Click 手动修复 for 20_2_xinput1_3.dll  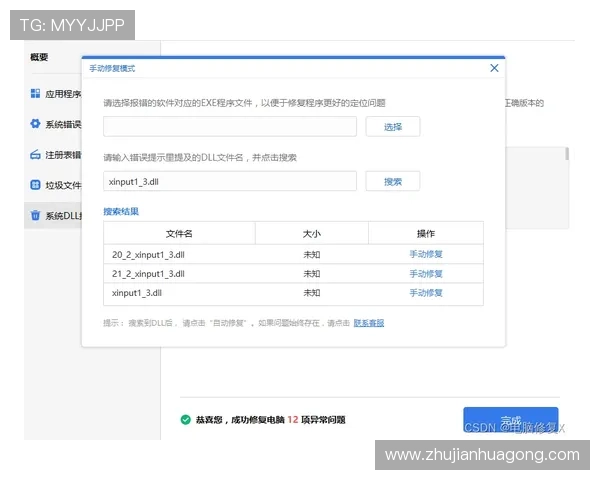click(x=426, y=254)
